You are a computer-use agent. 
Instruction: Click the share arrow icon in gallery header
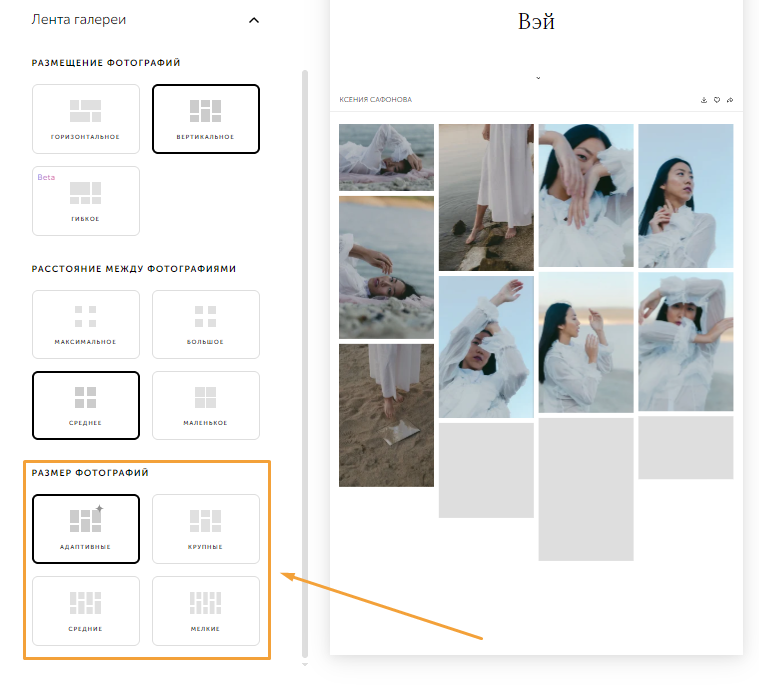point(730,100)
